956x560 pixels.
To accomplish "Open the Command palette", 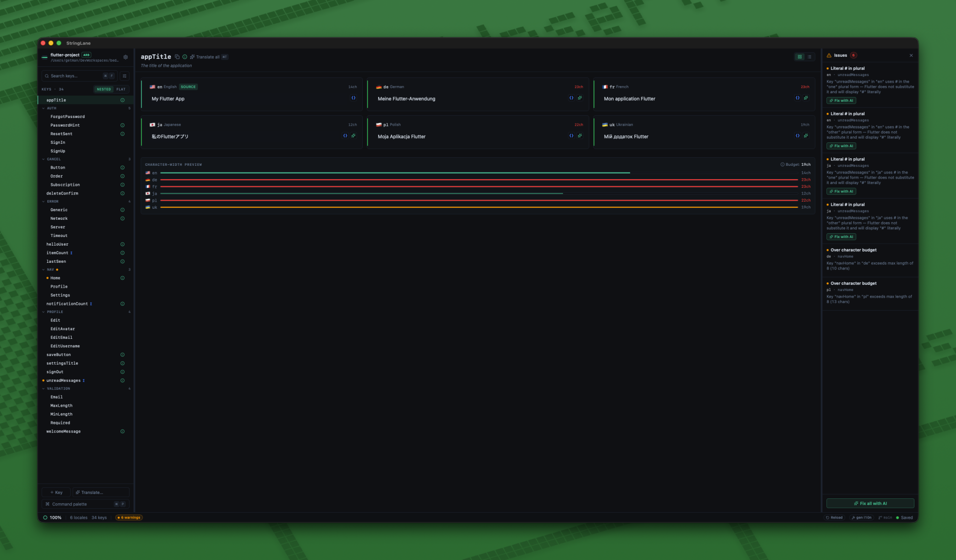I will [85, 504].
